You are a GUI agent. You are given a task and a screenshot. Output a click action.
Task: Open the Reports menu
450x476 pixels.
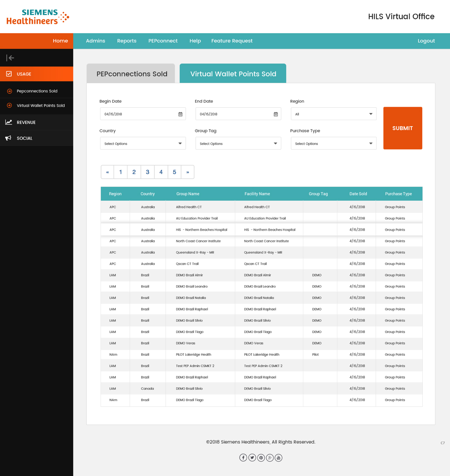(x=127, y=41)
